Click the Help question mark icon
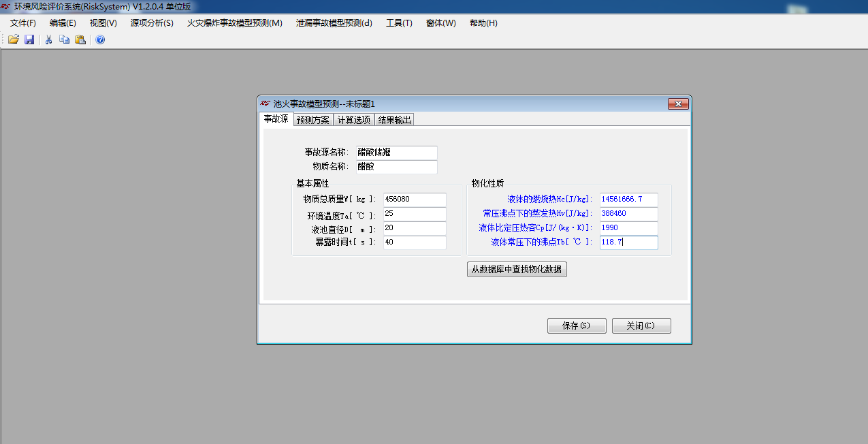 (100, 40)
